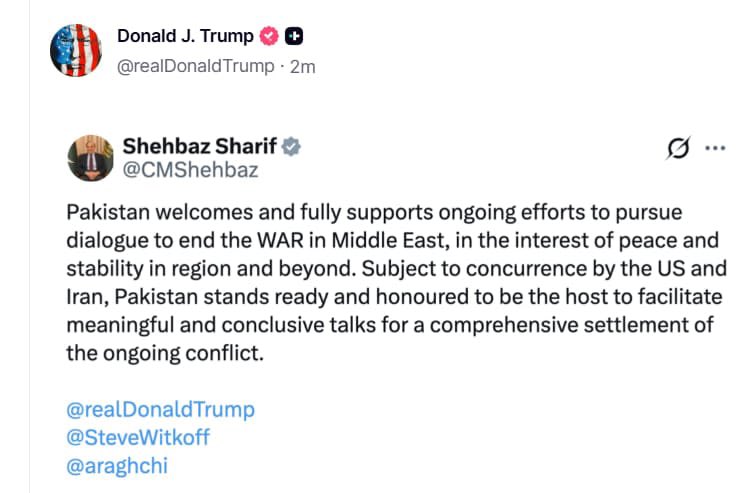Click Trump's red verified checkmark badge
Image resolution: width=756 pixels, height=493 pixels.
pyautogui.click(x=269, y=38)
